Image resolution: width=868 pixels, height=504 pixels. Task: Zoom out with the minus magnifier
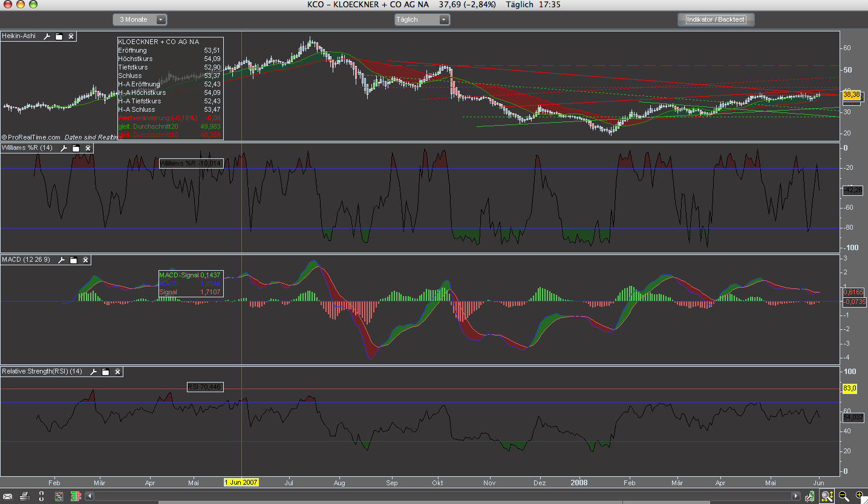[844, 496]
